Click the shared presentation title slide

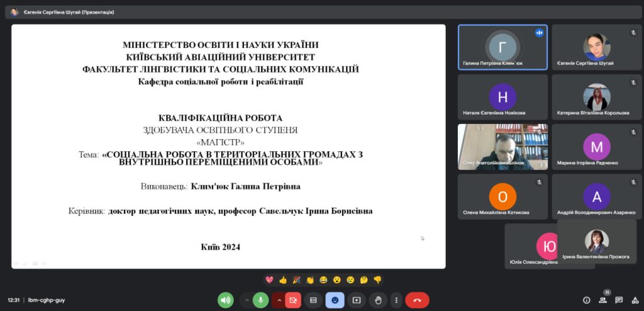tap(228, 146)
